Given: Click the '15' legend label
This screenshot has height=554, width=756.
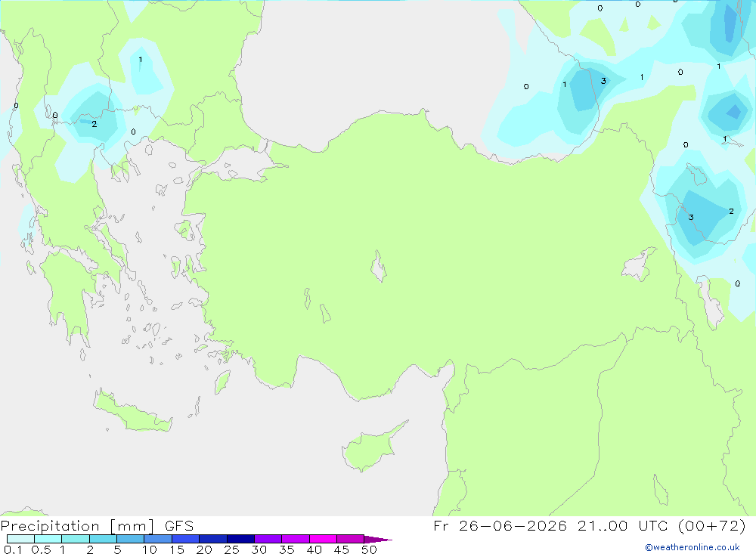Looking at the screenshot, I should coord(176,549).
